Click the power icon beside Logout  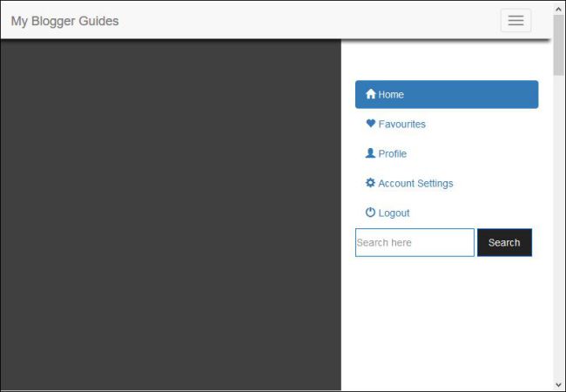370,213
